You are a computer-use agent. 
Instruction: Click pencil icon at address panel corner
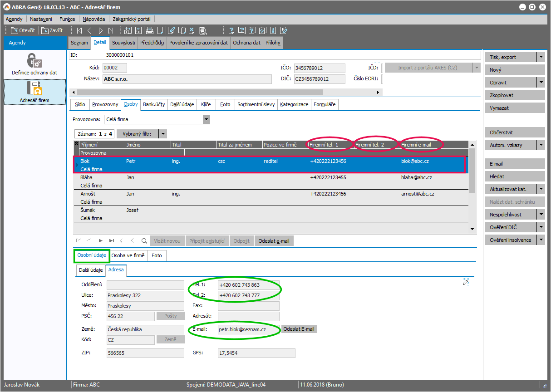click(x=466, y=282)
